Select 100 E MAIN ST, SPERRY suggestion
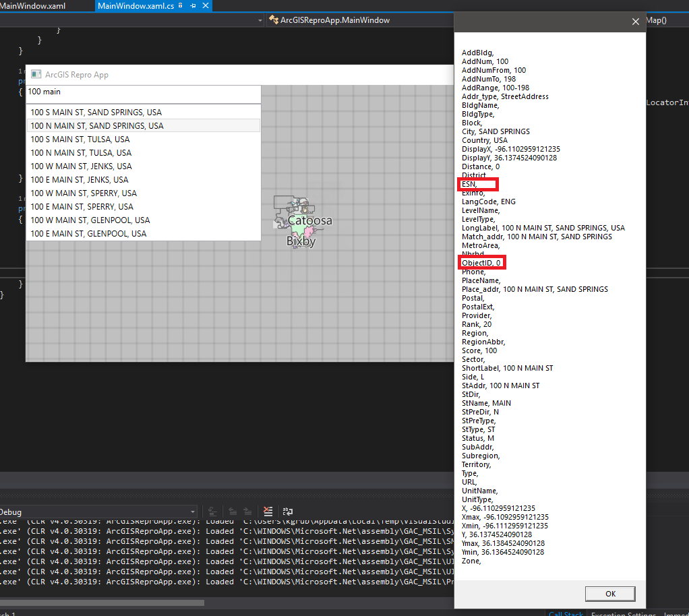Image resolution: width=689 pixels, height=616 pixels. [144, 207]
